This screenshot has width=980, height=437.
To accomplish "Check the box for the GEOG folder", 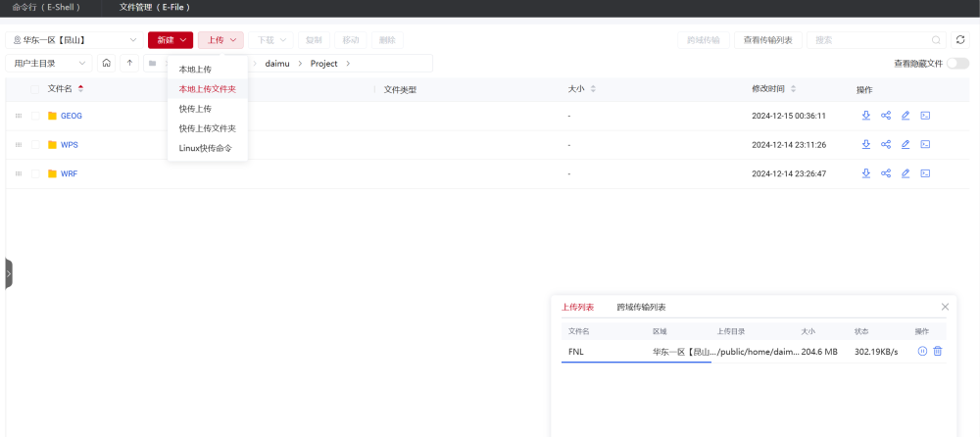I will [x=36, y=116].
